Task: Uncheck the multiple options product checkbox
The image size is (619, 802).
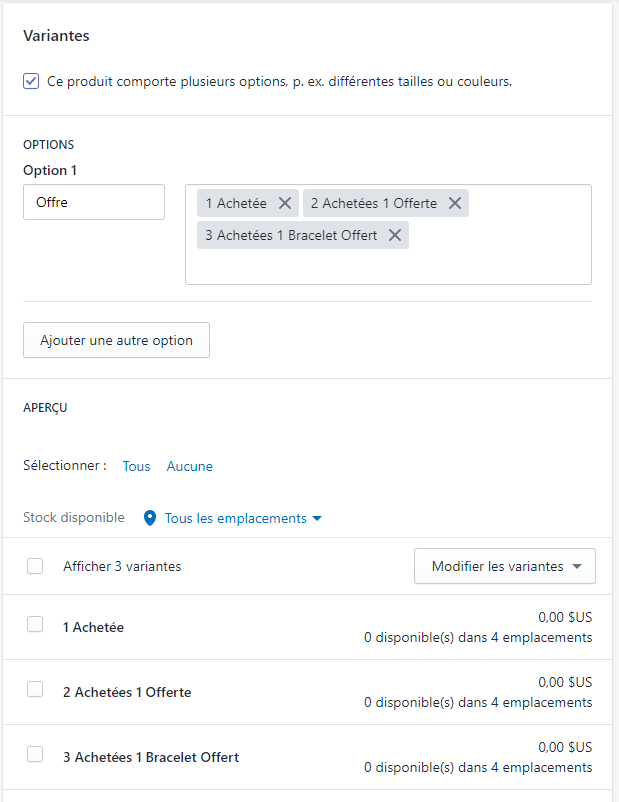Action: [x=31, y=81]
